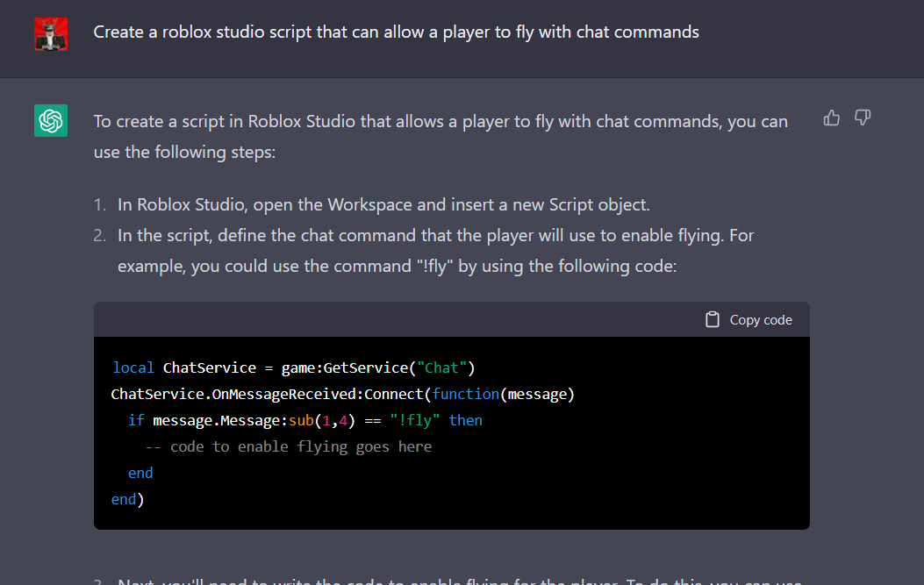Click the intro sentence 'To create a script in Roblox Studio'
The width and height of the screenshot is (924, 585).
tap(441, 137)
